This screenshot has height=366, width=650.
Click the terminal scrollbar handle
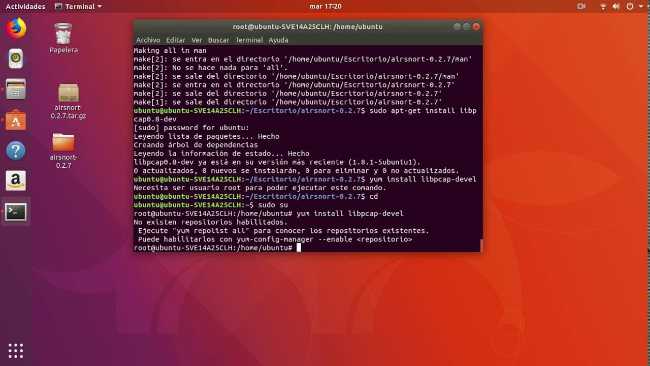pyautogui.click(x=481, y=245)
